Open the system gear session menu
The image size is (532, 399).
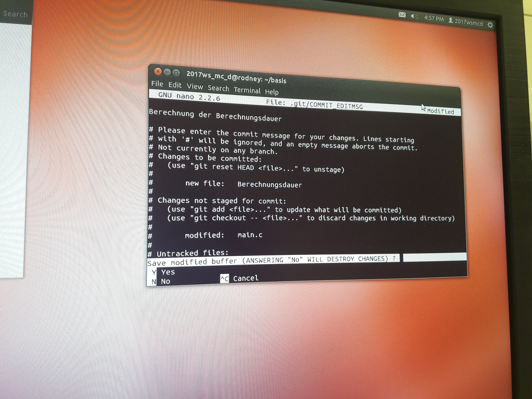490,24
